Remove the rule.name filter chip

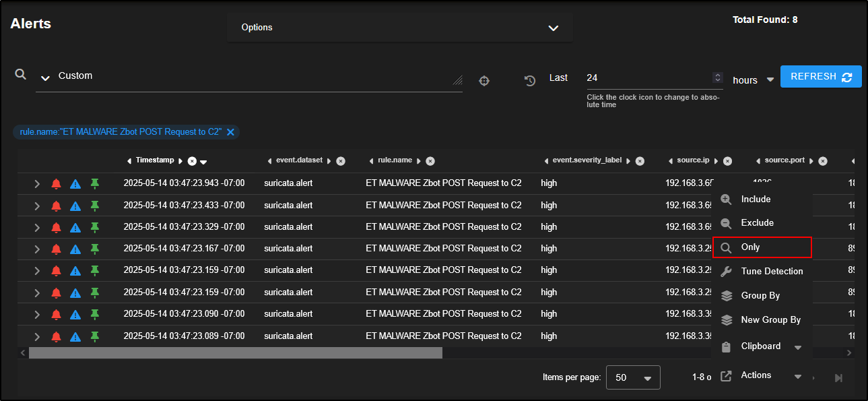click(x=230, y=132)
